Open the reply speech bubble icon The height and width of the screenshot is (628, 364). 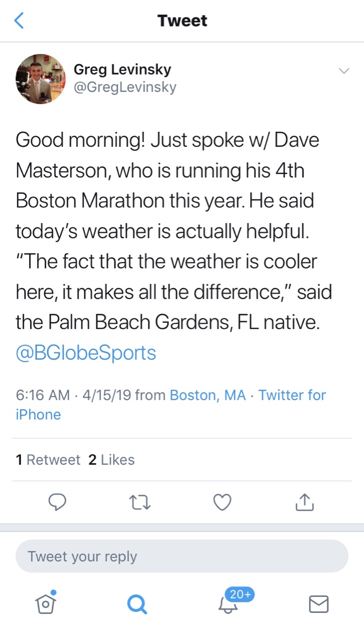point(57,503)
